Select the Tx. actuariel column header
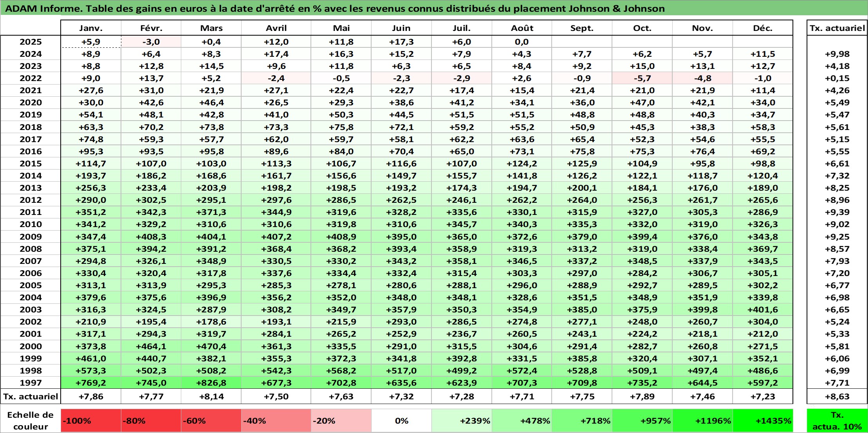868x433 pixels. (x=837, y=28)
